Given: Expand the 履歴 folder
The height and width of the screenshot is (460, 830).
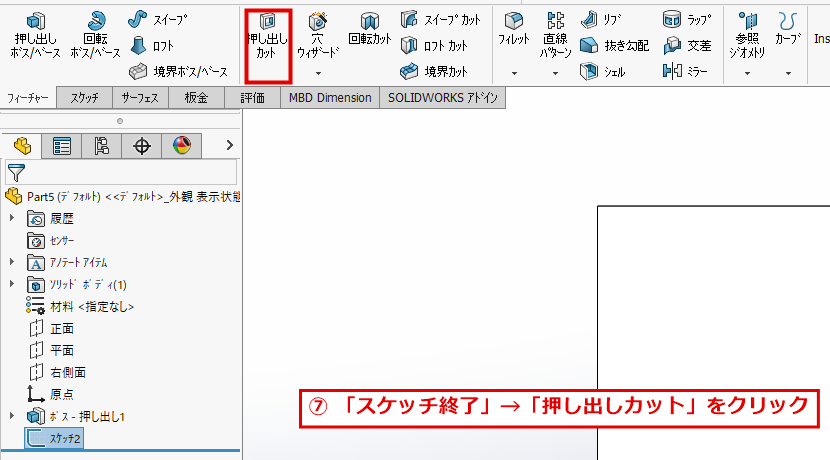Looking at the screenshot, I should [12, 218].
